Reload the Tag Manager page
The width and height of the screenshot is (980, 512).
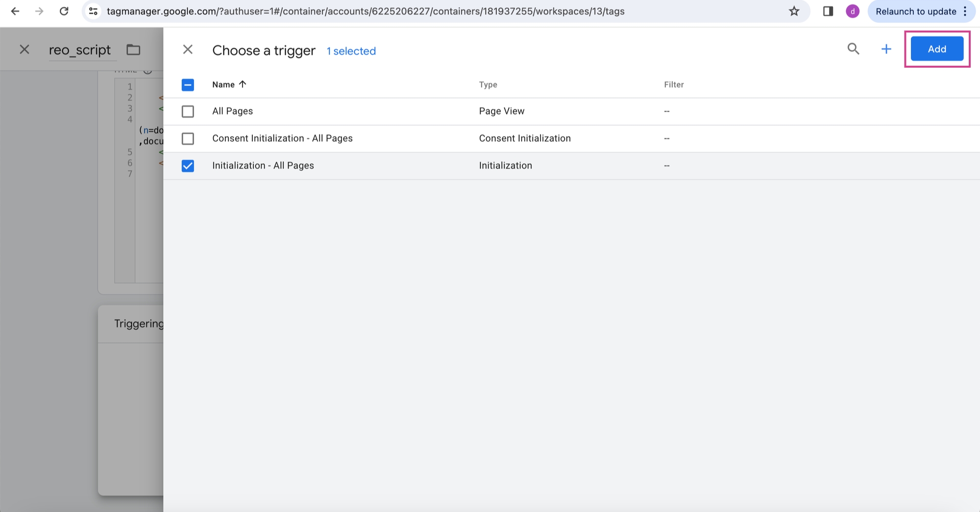64,11
